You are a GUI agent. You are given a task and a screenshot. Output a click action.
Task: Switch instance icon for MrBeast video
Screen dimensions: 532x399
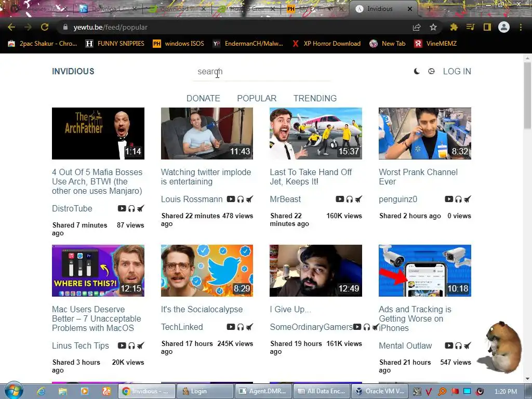pos(358,199)
